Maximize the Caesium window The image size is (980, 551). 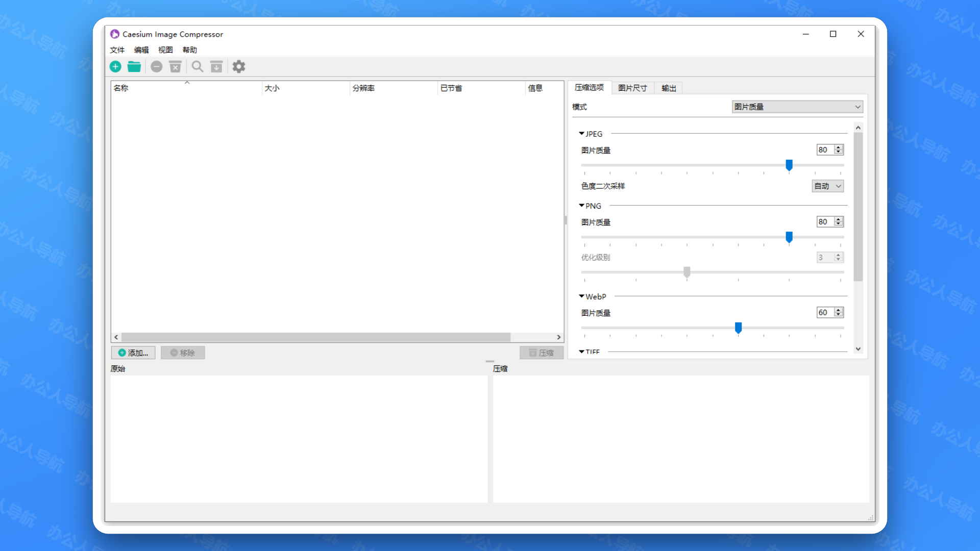pos(833,34)
